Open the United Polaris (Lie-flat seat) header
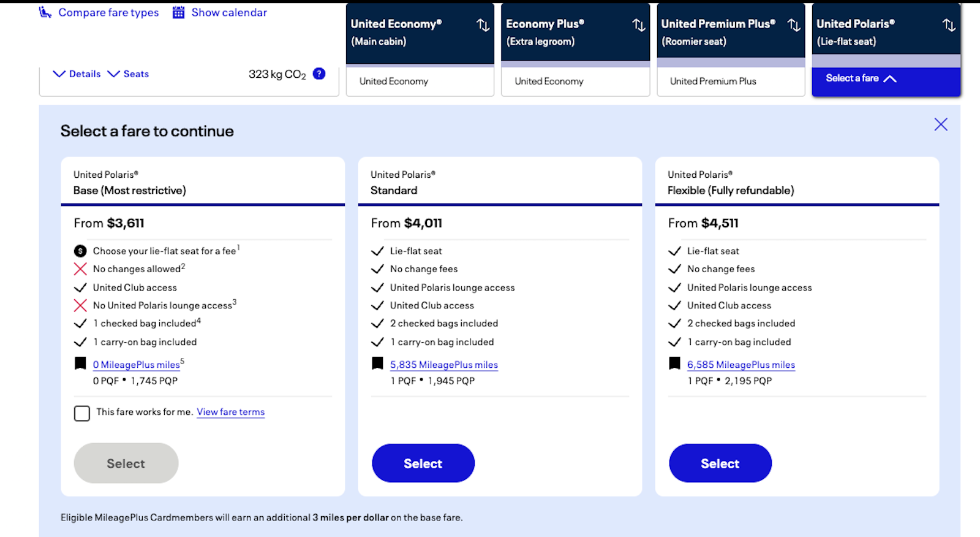 point(886,29)
